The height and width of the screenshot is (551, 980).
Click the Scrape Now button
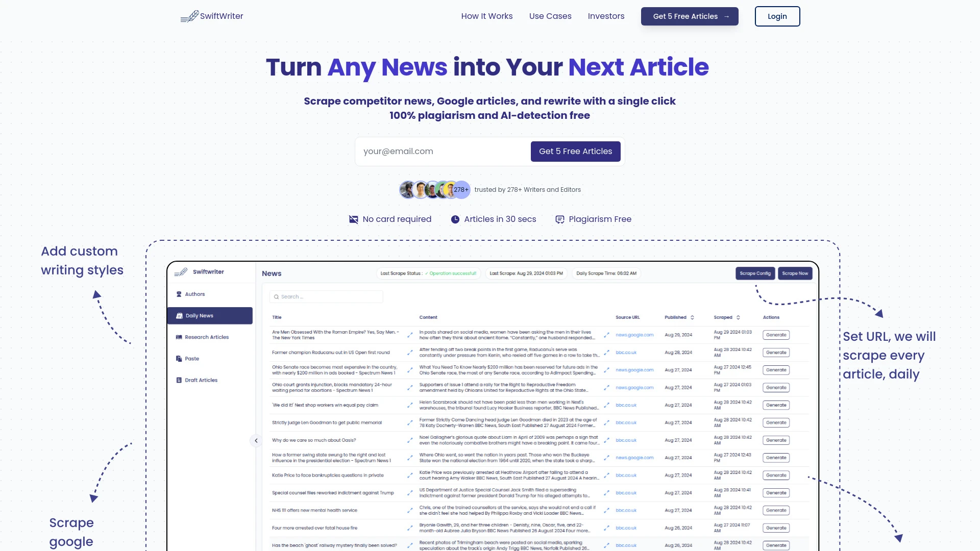point(795,273)
